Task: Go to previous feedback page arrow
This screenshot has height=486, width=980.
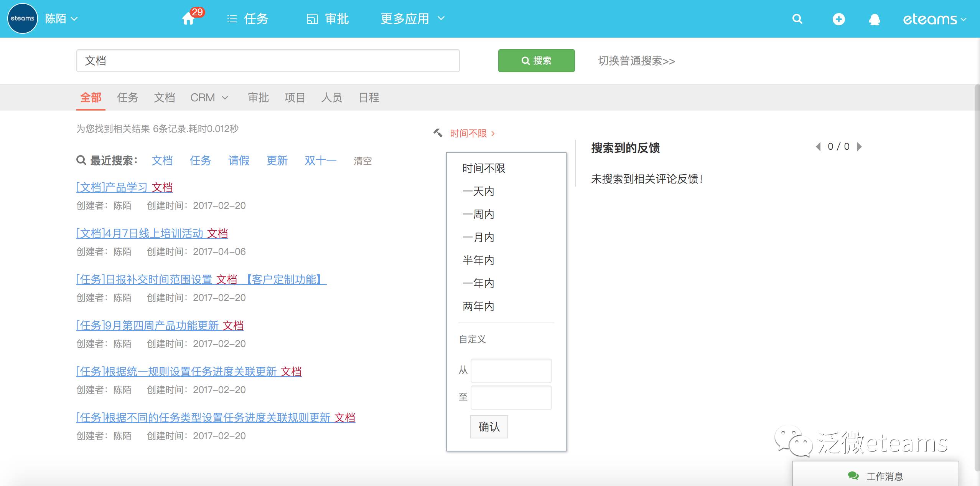Action: (818, 147)
